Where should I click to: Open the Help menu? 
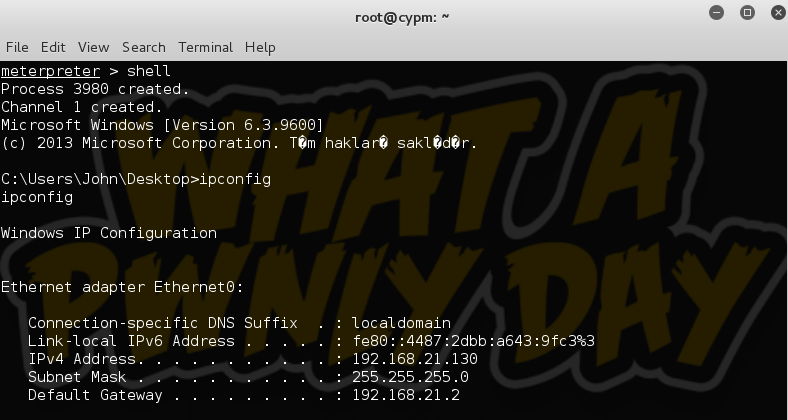click(x=260, y=47)
